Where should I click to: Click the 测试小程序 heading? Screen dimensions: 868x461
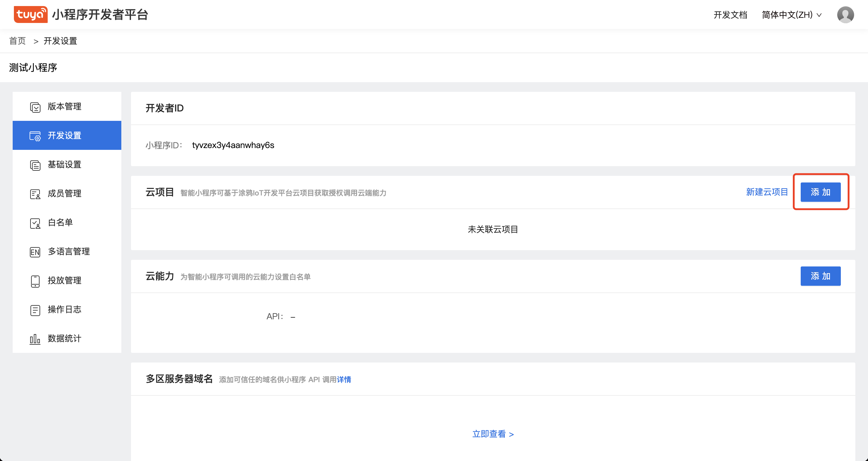click(x=33, y=67)
